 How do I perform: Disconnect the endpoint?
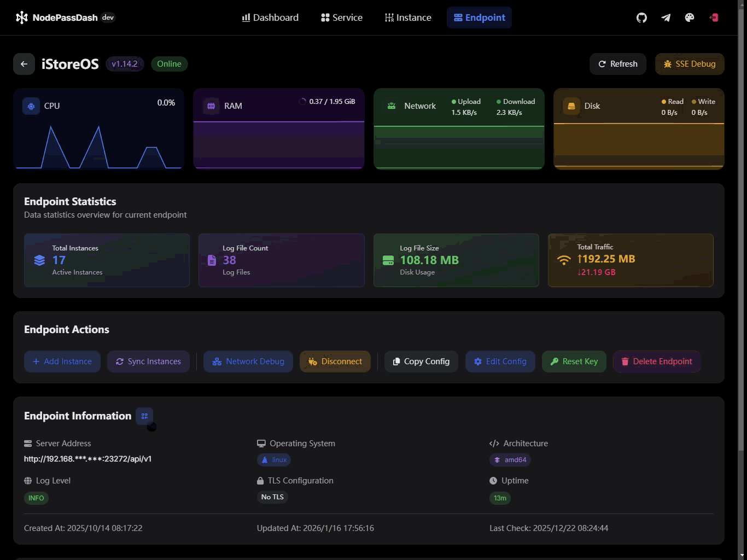click(335, 361)
